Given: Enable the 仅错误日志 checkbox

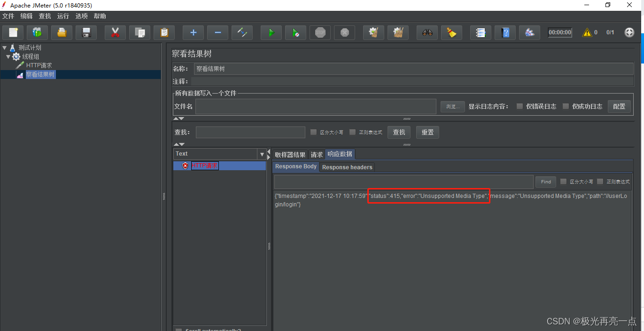Looking at the screenshot, I should [520, 106].
